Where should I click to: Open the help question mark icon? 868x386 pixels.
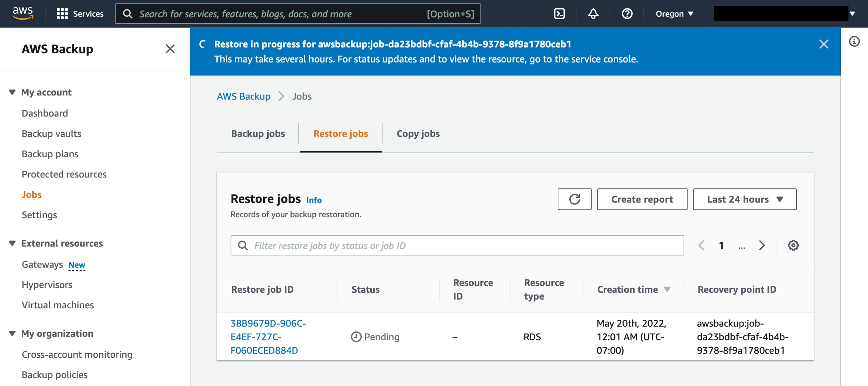coord(627,14)
